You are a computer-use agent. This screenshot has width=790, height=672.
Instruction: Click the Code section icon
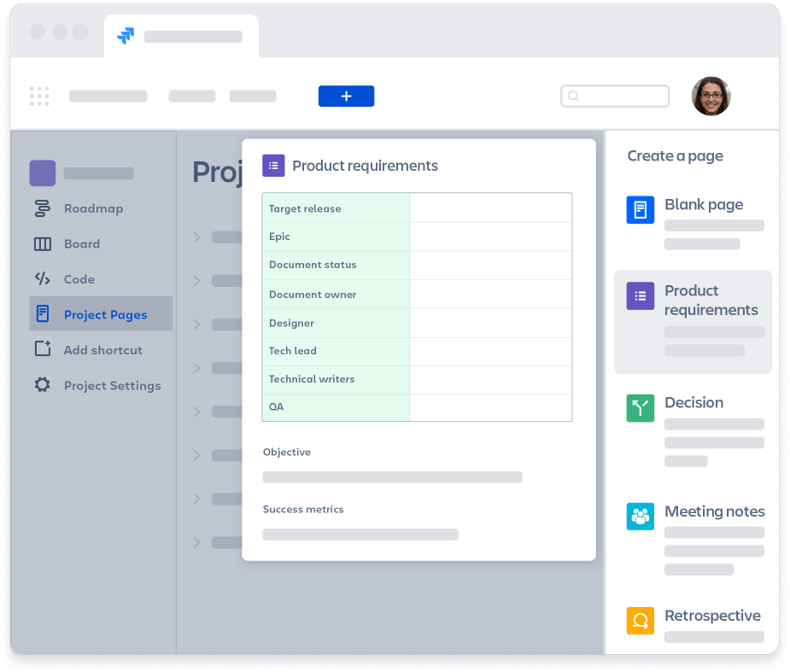click(x=40, y=278)
